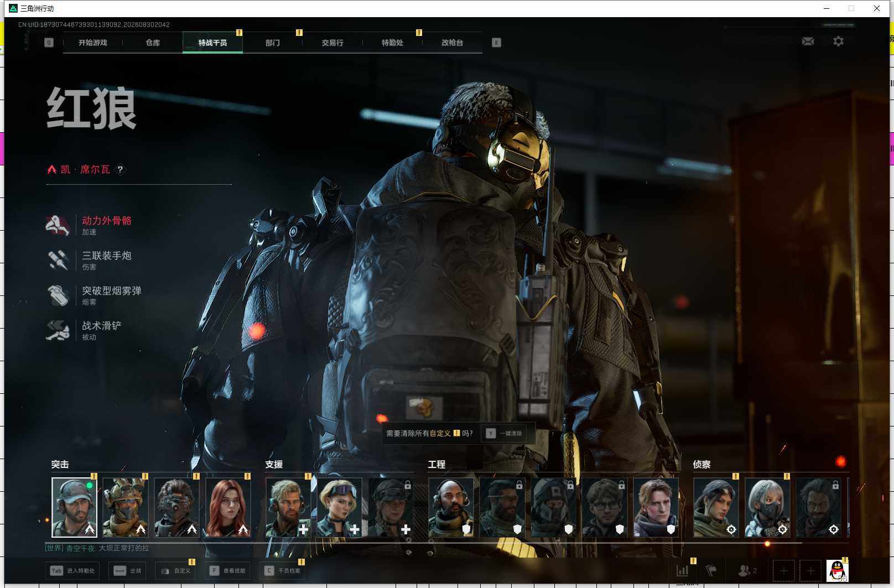Click the operator roster horizontal scrollbar

pyautogui.click(x=424, y=543)
